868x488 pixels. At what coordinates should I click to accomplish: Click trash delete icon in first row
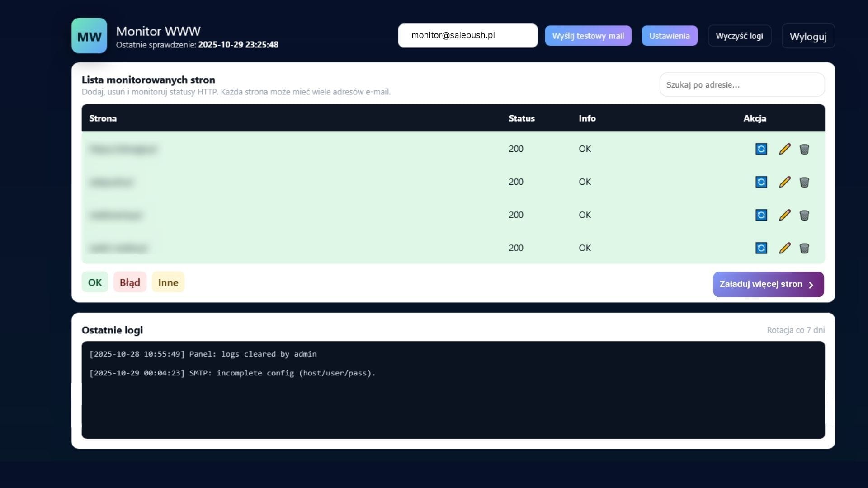[804, 149]
